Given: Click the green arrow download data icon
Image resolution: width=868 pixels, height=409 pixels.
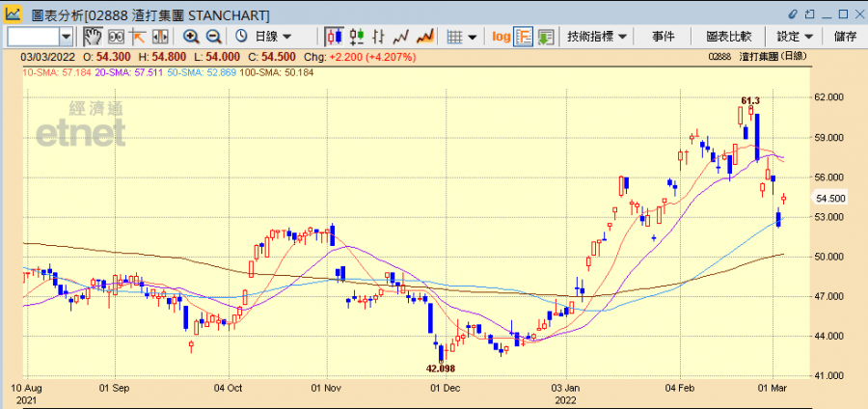Looking at the screenshot, I should [547, 37].
